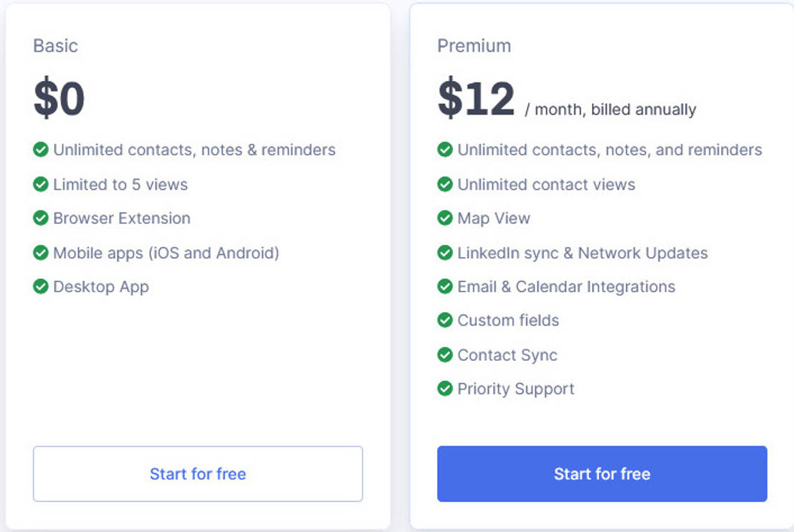Click the $0 price text

tap(59, 97)
